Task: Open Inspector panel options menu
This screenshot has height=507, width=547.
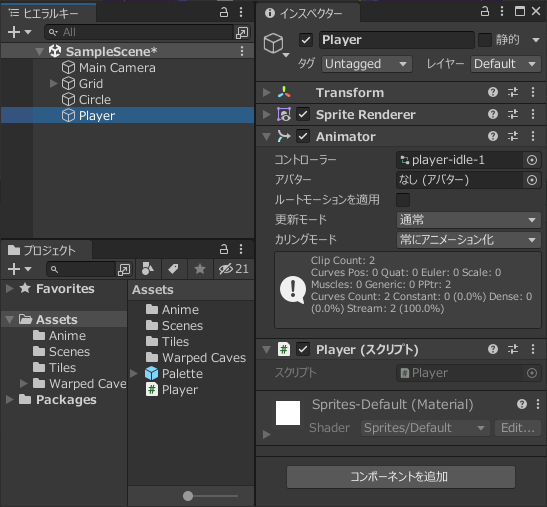Action: pyautogui.click(x=502, y=12)
